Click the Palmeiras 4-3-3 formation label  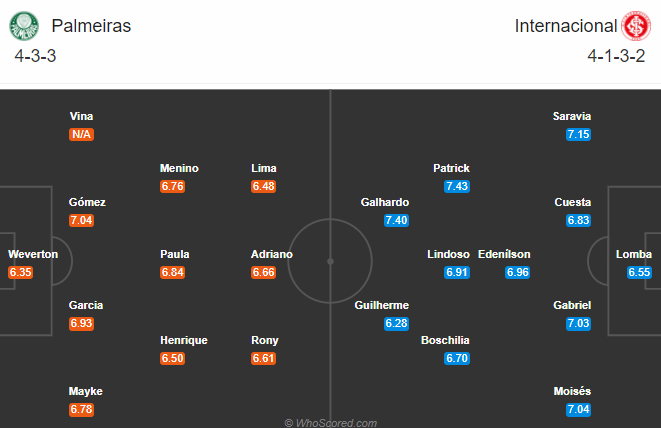click(35, 56)
